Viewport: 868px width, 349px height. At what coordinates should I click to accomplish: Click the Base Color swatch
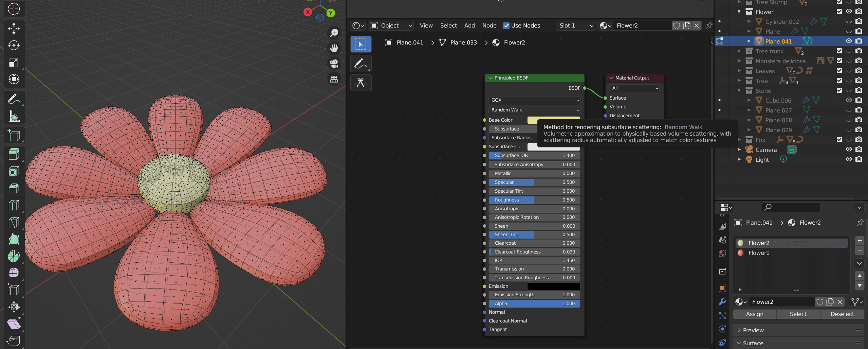[x=554, y=120]
